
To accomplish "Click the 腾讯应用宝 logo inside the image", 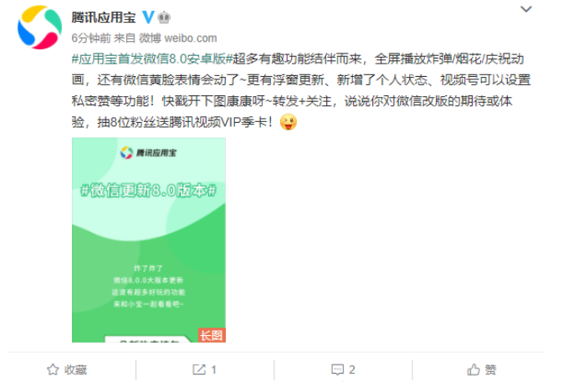I will (148, 153).
